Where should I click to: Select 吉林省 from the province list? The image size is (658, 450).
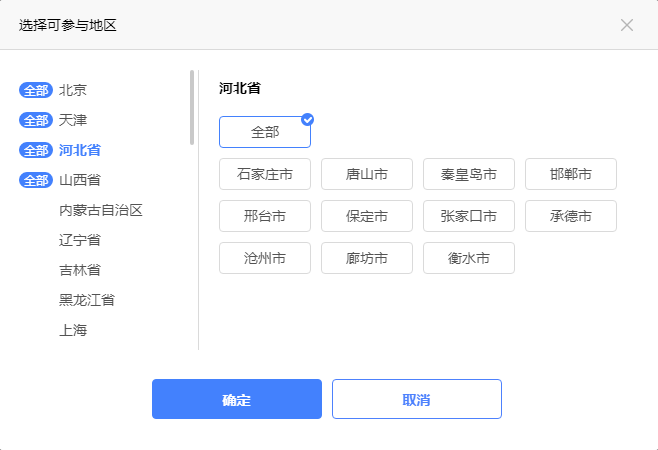pos(80,270)
